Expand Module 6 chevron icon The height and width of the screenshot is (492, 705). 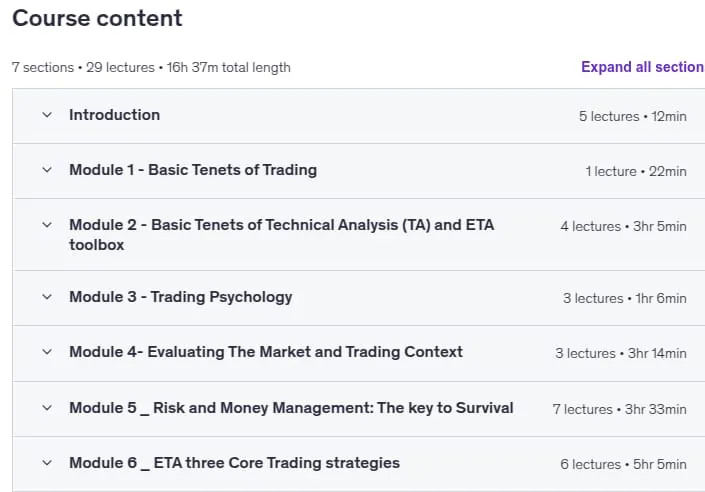47,463
